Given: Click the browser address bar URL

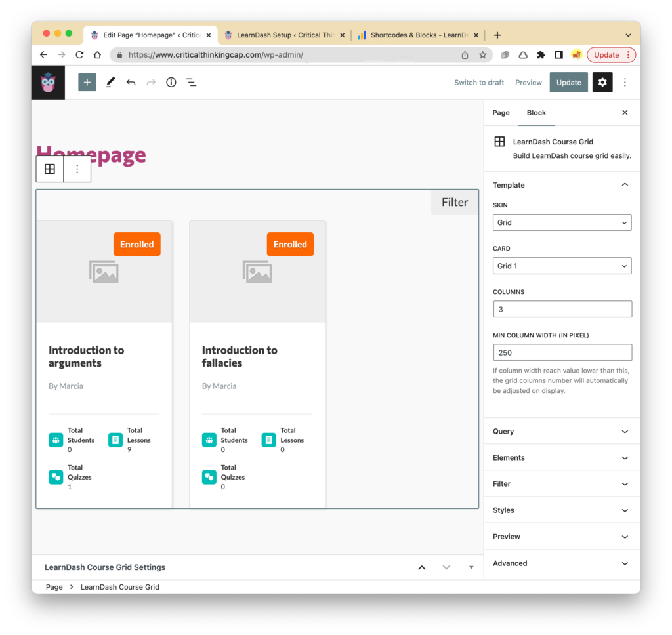Looking at the screenshot, I should point(215,55).
